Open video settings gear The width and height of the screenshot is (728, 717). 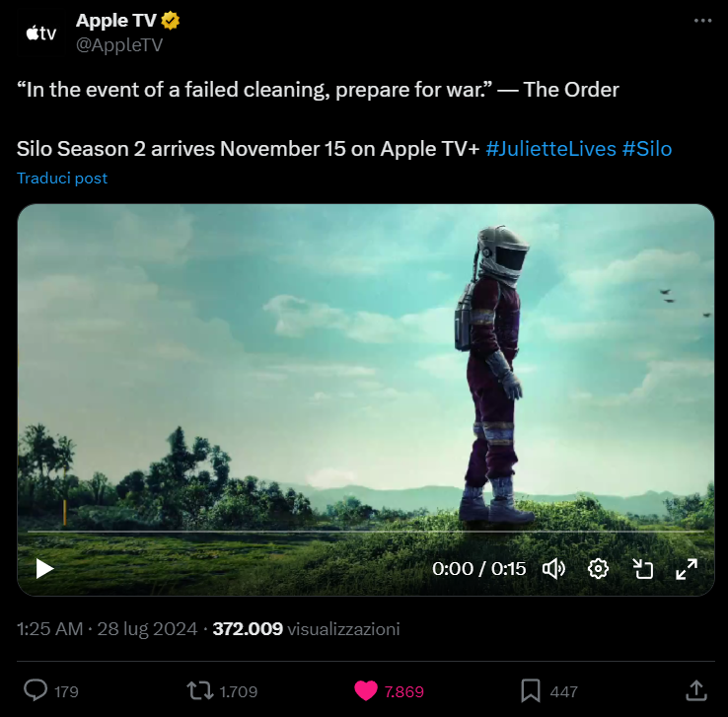point(598,568)
